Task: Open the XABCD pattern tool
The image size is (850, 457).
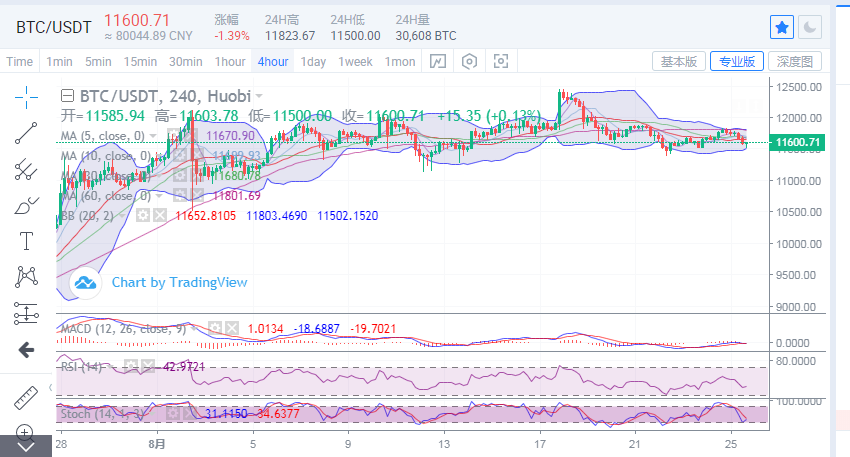Action: click(x=26, y=277)
